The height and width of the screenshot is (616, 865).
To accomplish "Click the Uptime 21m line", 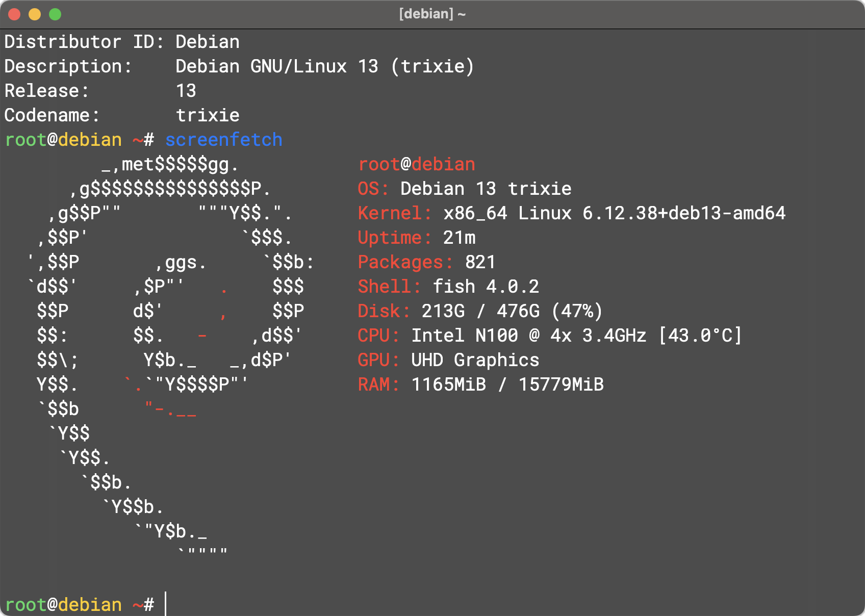I will click(416, 238).
